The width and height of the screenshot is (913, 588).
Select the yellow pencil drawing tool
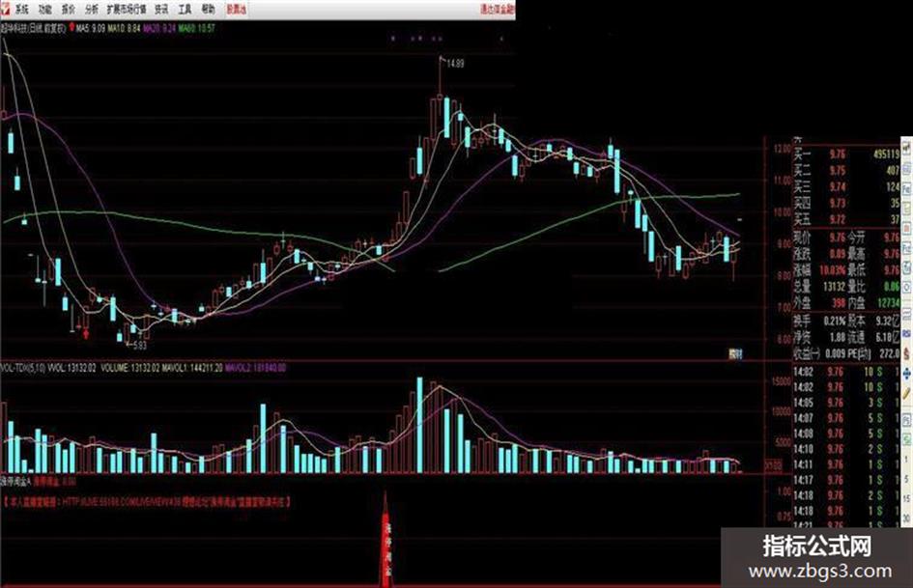click(906, 394)
